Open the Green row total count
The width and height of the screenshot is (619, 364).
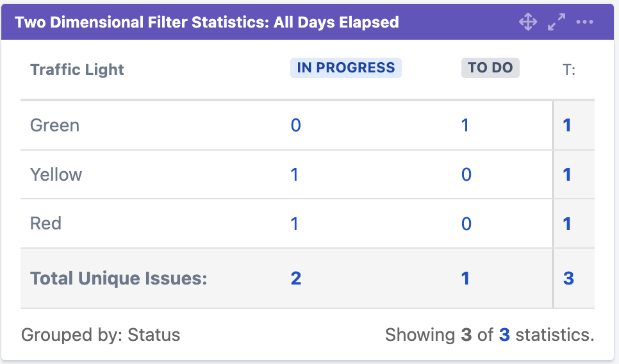point(567,125)
